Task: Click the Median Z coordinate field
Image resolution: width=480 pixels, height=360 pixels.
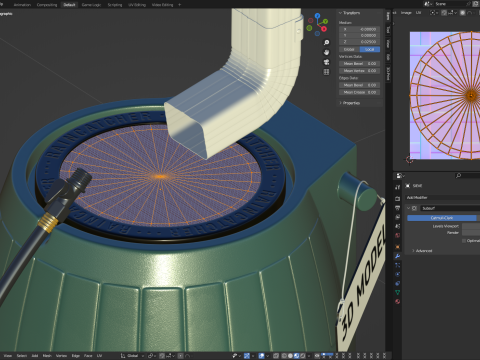Action: 360,42
